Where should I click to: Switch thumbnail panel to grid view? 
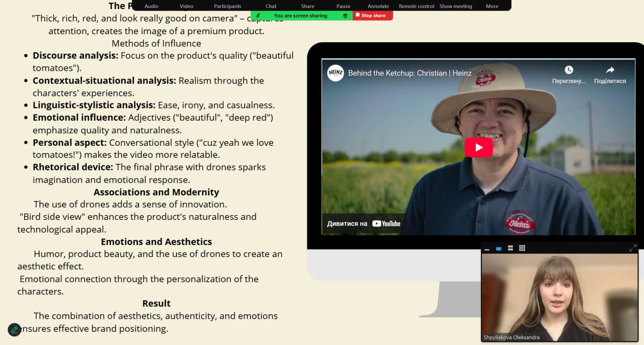pyautogui.click(x=522, y=248)
